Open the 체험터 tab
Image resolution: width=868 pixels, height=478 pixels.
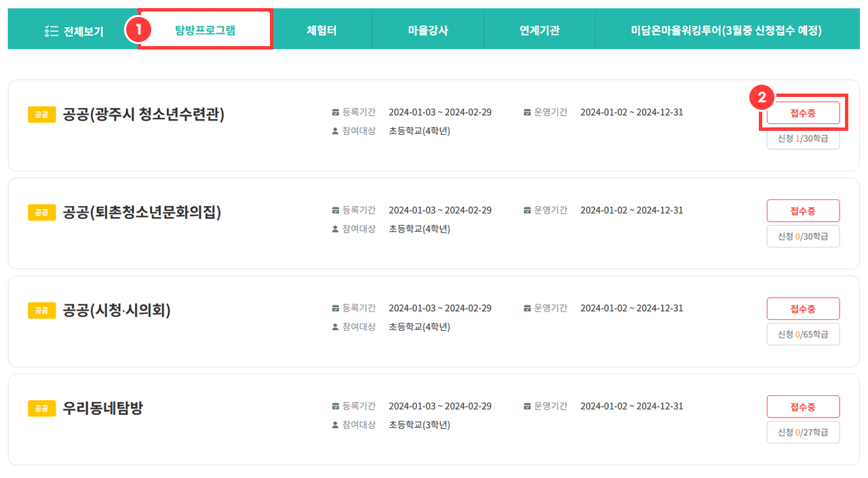321,30
